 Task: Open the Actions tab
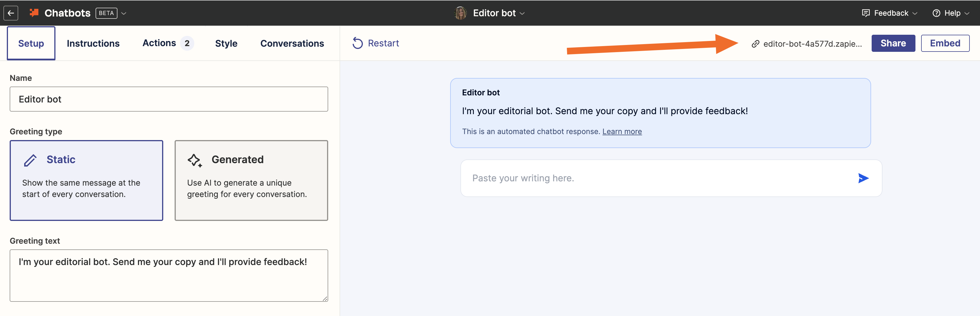coord(168,43)
